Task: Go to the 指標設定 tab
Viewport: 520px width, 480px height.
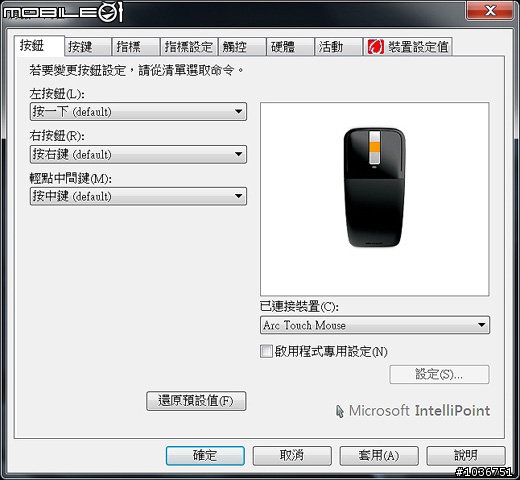Action: (x=189, y=47)
